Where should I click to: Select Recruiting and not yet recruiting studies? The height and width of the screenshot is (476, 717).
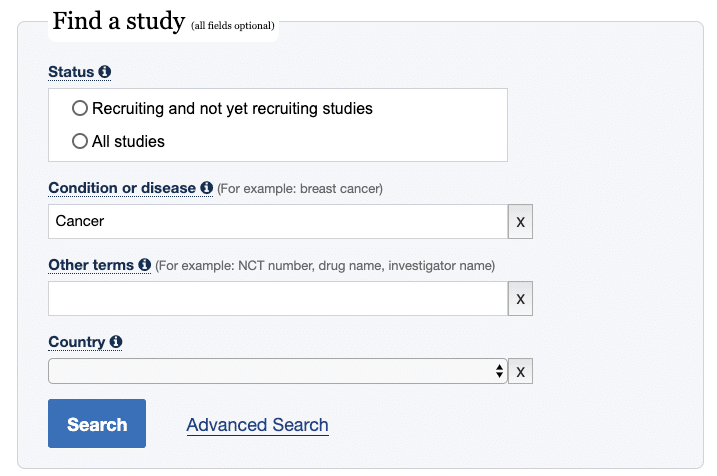tap(80, 108)
